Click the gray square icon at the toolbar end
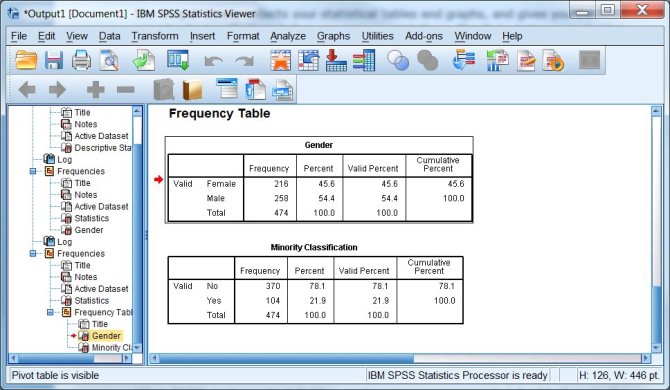The width and height of the screenshot is (670, 390). (x=590, y=60)
